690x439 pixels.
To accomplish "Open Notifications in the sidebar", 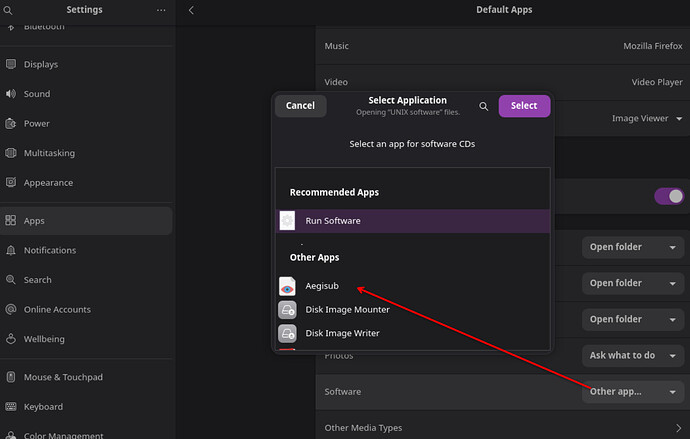I will click(50, 250).
